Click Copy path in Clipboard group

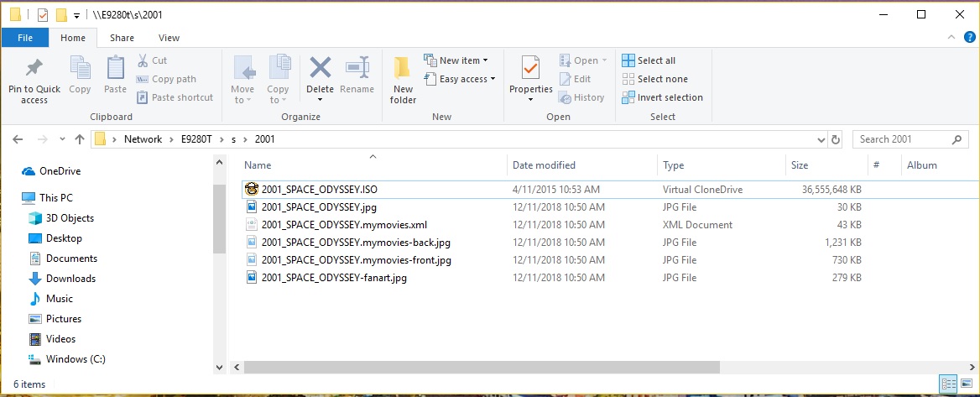click(166, 79)
